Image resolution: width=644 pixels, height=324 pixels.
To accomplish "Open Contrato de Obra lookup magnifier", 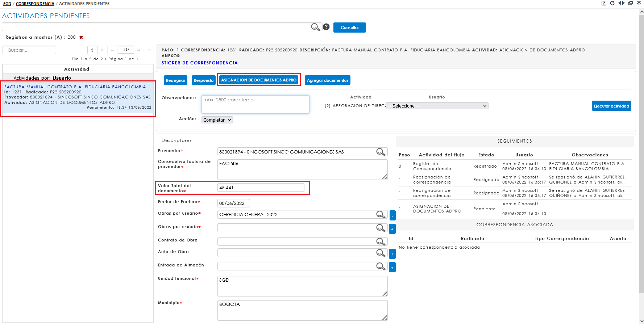I will (381, 241).
